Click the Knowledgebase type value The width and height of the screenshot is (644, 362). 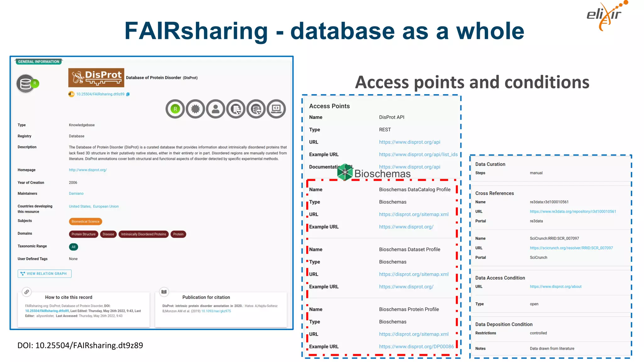[x=82, y=125]
